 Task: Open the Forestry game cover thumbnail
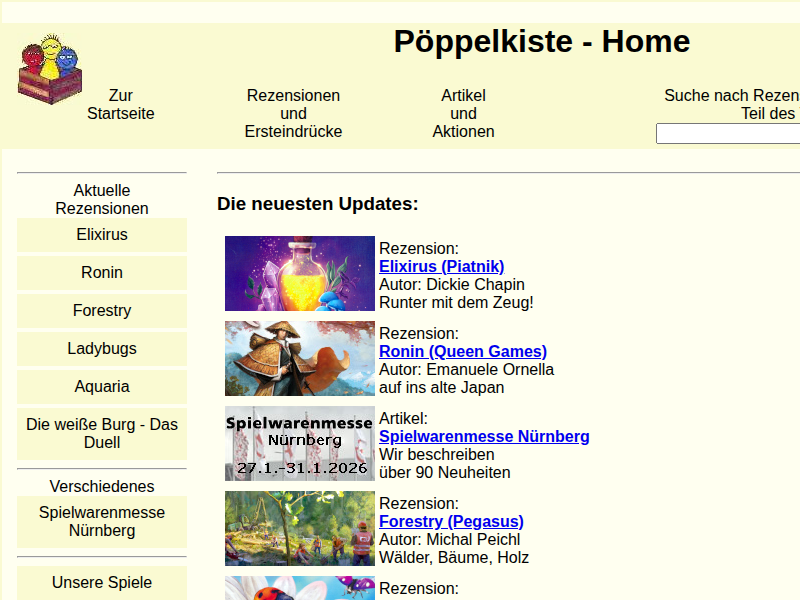(299, 528)
